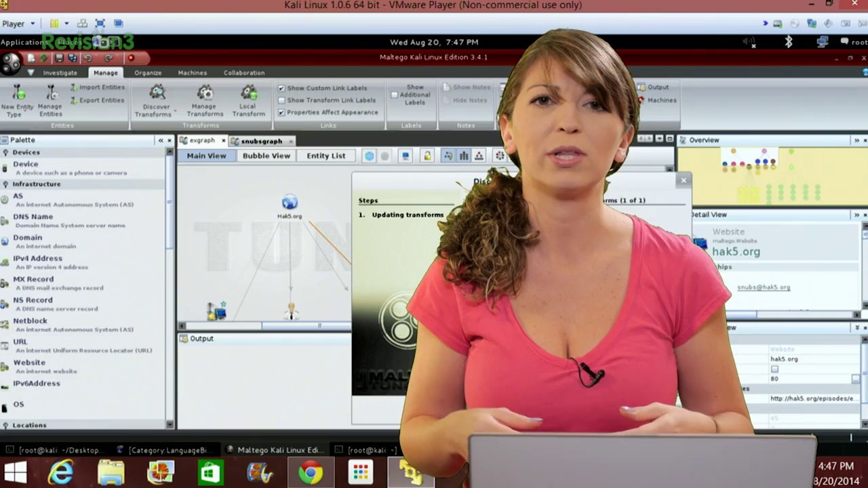Launch Google Chrome from the Windows taskbar
Image resolution: width=868 pixels, height=488 pixels.
tap(311, 472)
